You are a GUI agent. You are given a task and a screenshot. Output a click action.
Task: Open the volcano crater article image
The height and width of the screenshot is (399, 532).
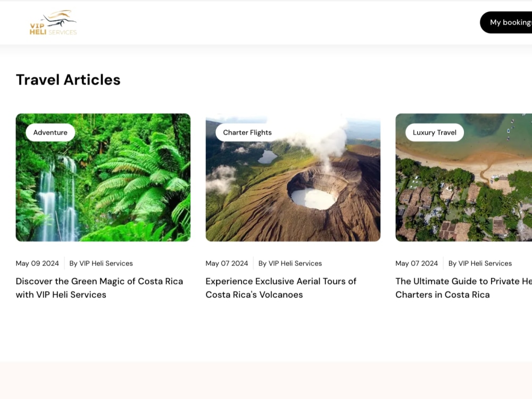pos(293,178)
